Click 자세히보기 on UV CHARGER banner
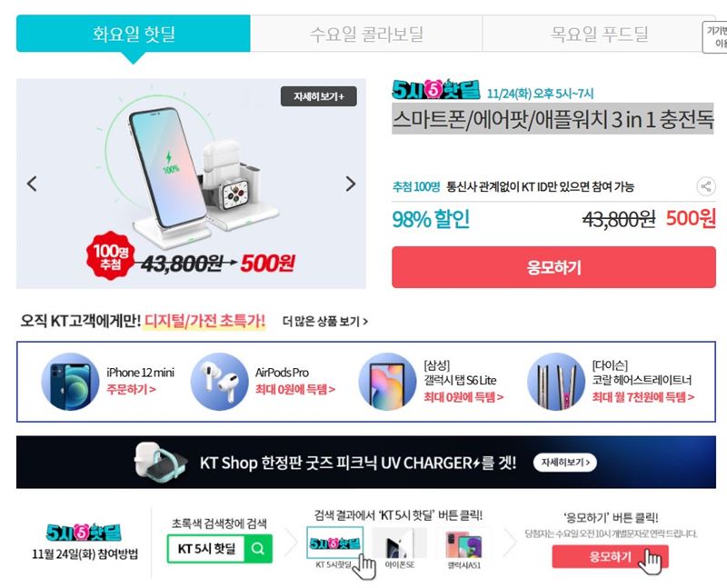727x588 pixels. pos(565,463)
